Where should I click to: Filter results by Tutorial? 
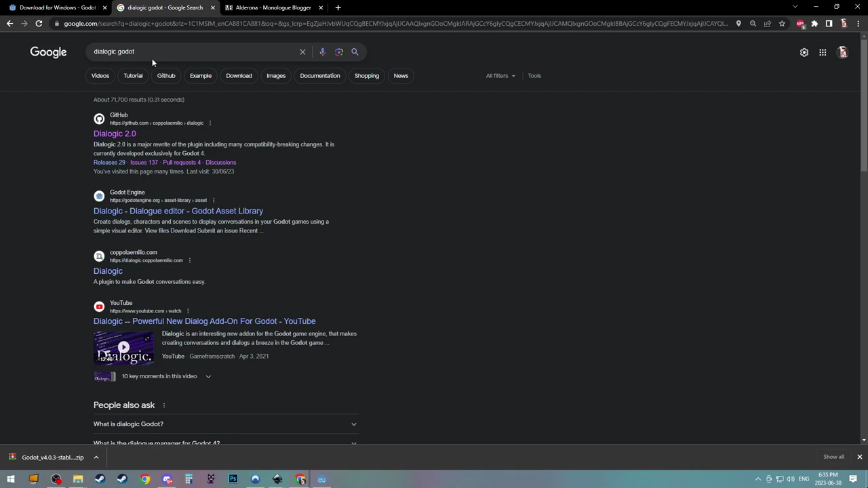pyautogui.click(x=133, y=76)
